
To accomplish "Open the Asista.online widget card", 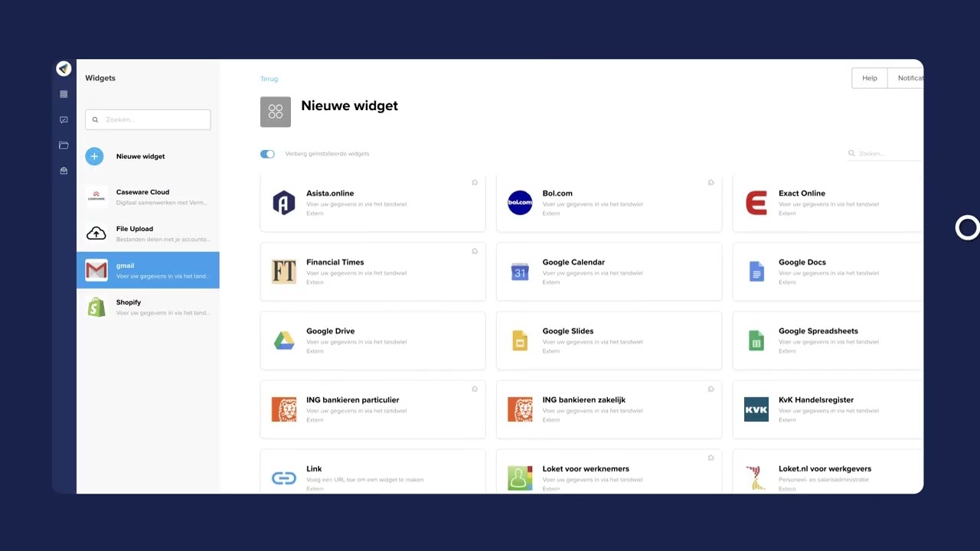I will point(373,203).
